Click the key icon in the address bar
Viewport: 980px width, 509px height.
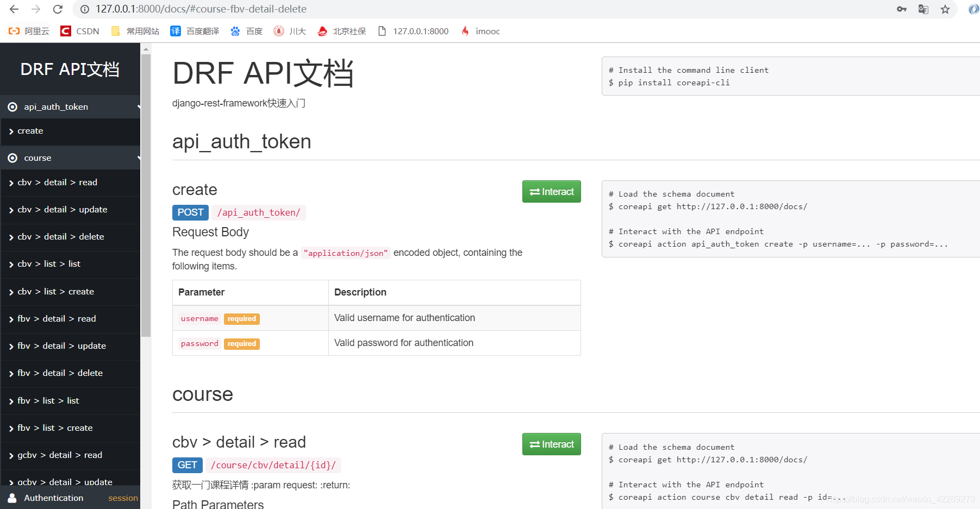pyautogui.click(x=902, y=9)
